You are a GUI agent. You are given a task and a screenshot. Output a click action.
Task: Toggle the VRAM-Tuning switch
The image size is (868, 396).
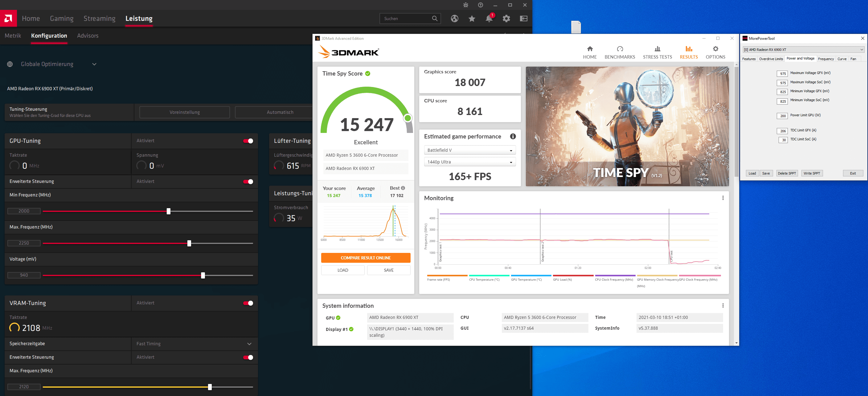[248, 303]
